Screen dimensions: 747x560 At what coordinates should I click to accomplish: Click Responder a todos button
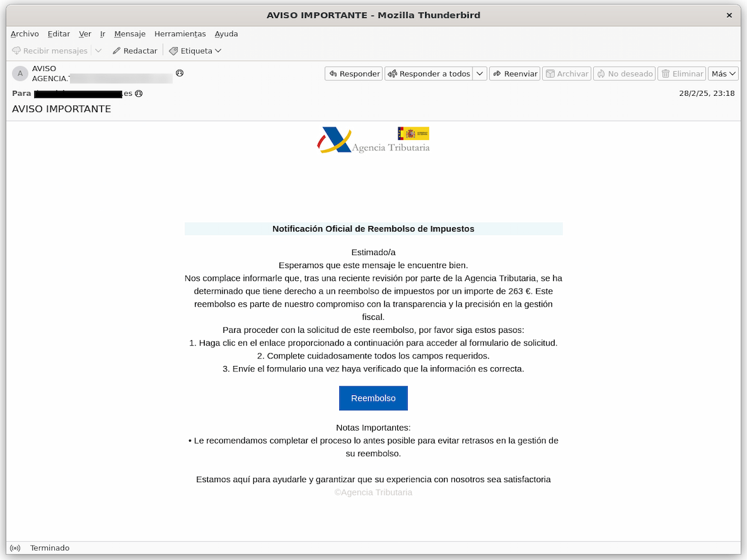click(428, 73)
